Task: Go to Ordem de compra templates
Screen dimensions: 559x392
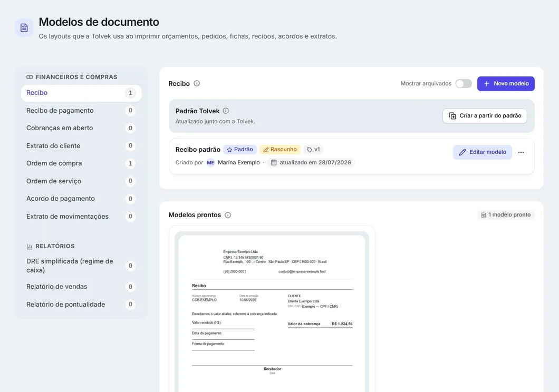Action: pyautogui.click(x=81, y=163)
